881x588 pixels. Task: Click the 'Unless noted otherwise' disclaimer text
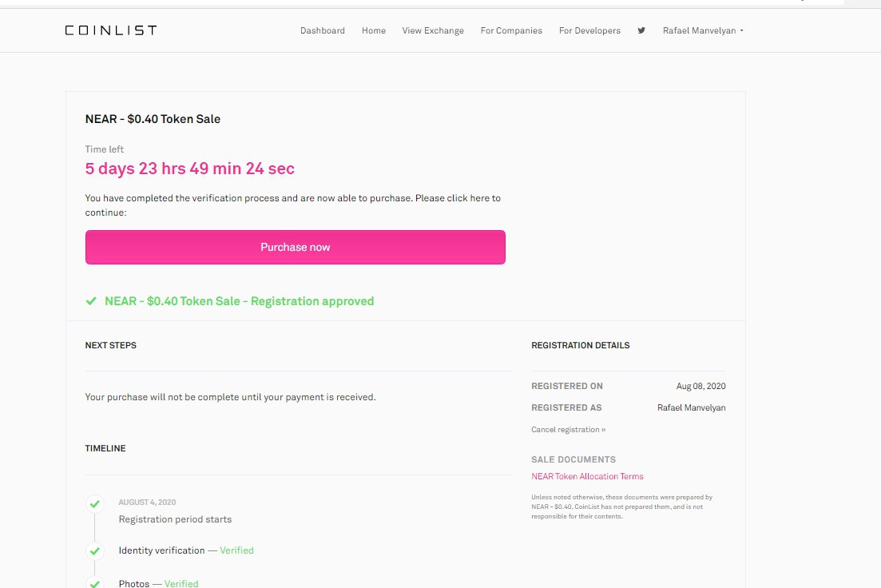click(621, 507)
